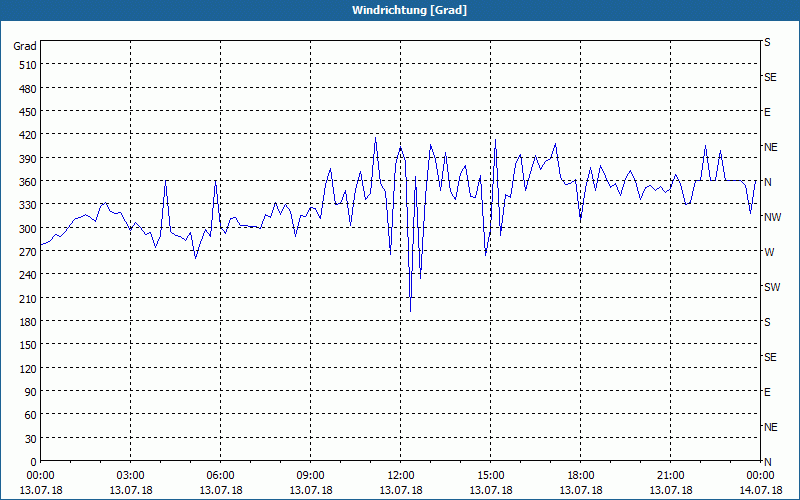This screenshot has height=500, width=800.
Task: Click the 30 degree tick label
Action: click(31, 439)
